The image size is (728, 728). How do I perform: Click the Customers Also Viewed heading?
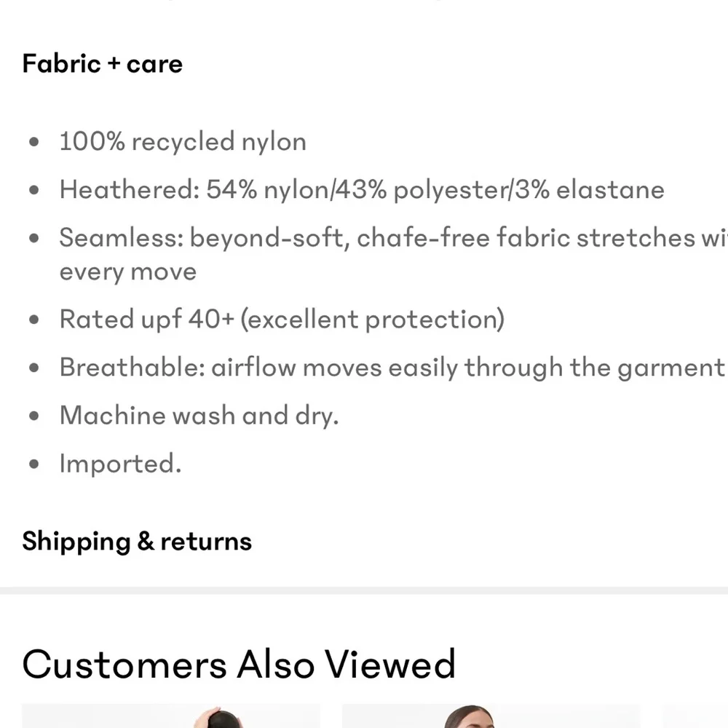[x=239, y=664]
